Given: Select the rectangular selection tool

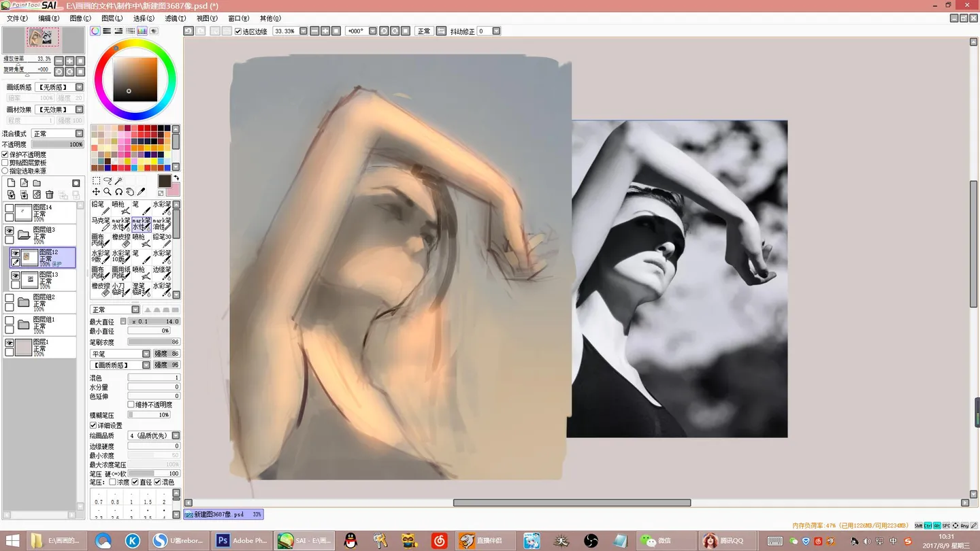Looking at the screenshot, I should pos(96,181).
